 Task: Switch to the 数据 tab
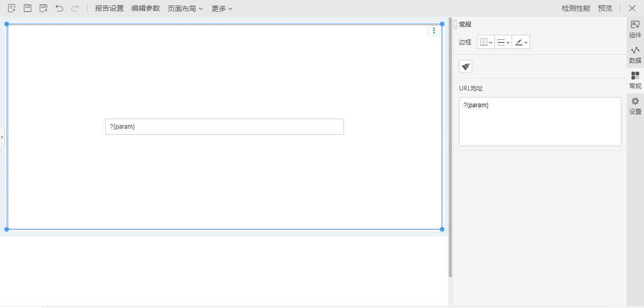[635, 55]
